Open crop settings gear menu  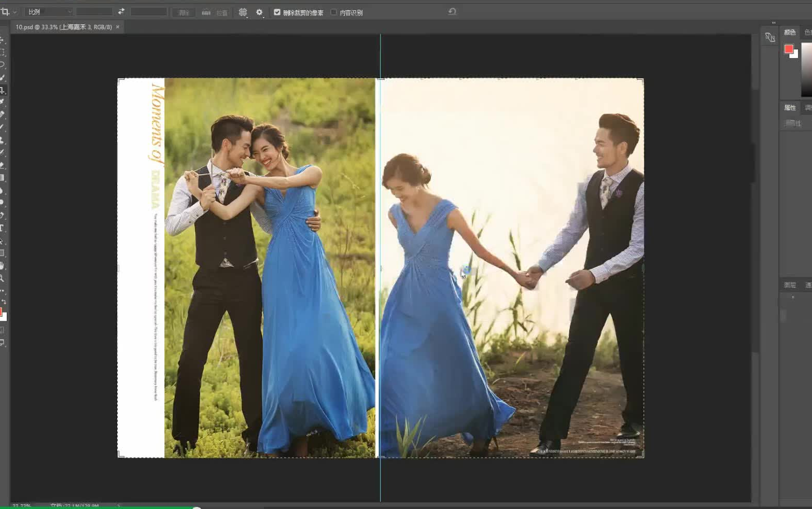coord(260,12)
